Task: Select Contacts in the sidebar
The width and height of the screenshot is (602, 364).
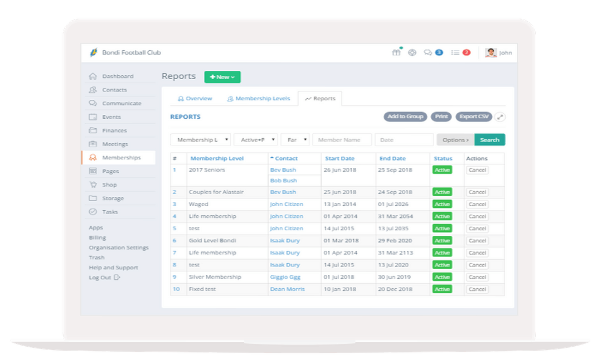Action: pyautogui.click(x=114, y=89)
